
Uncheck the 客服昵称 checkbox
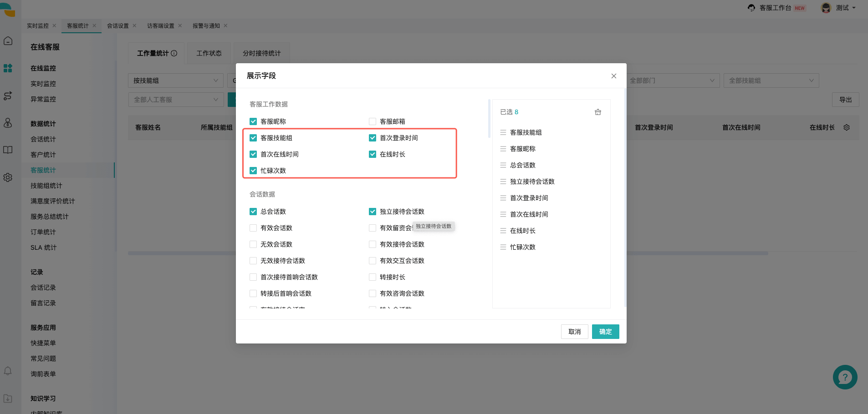[253, 121]
